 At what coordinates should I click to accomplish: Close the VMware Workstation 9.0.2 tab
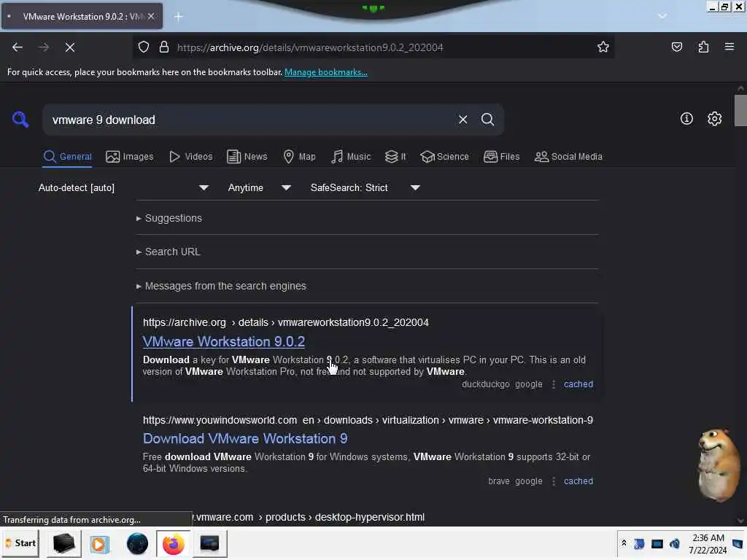(x=151, y=16)
